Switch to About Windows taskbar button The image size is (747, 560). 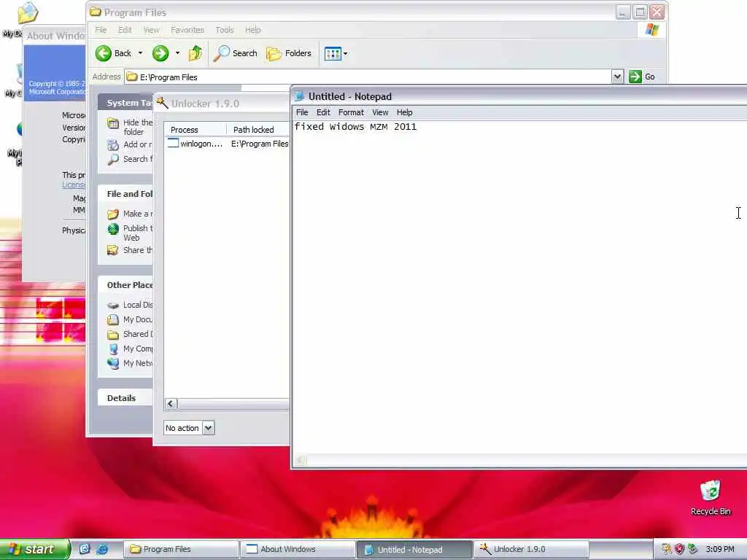coord(298,550)
